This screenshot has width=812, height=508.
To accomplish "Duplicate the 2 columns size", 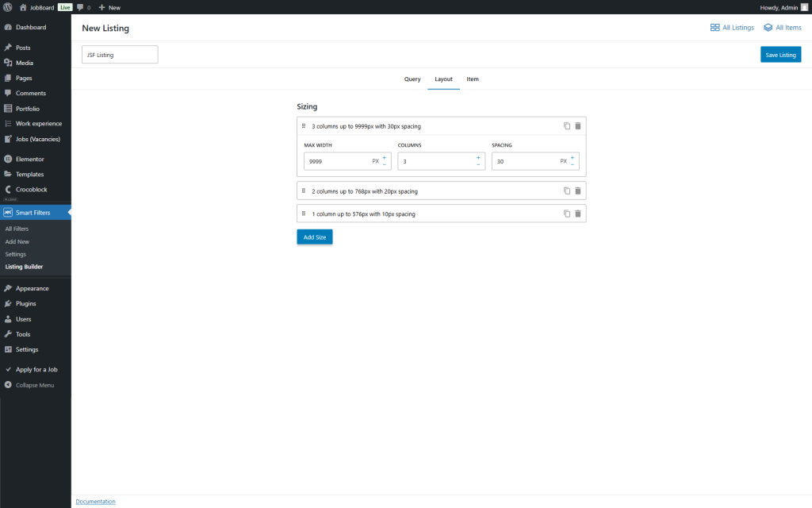I will point(566,190).
